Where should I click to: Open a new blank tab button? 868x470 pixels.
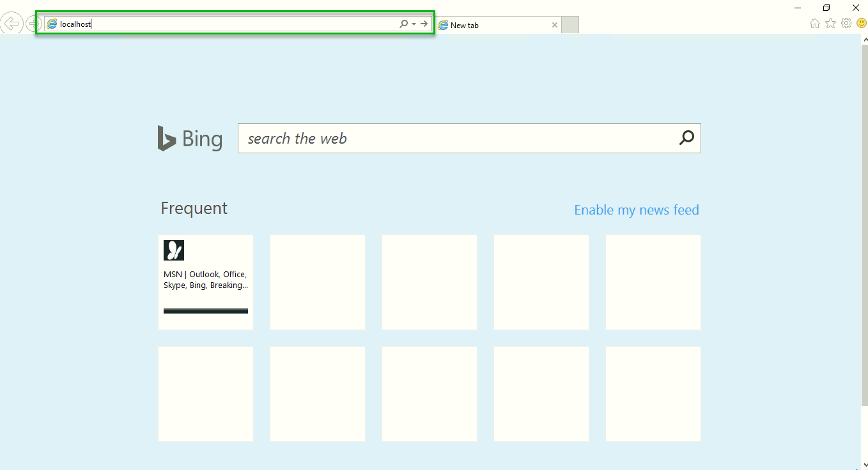coord(570,26)
